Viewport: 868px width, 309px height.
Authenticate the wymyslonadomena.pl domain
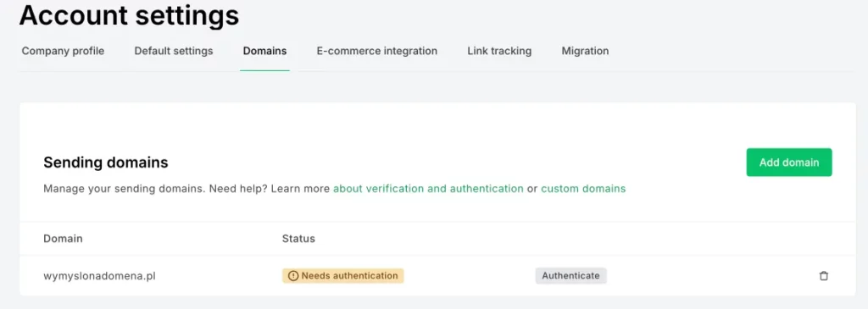coord(570,275)
